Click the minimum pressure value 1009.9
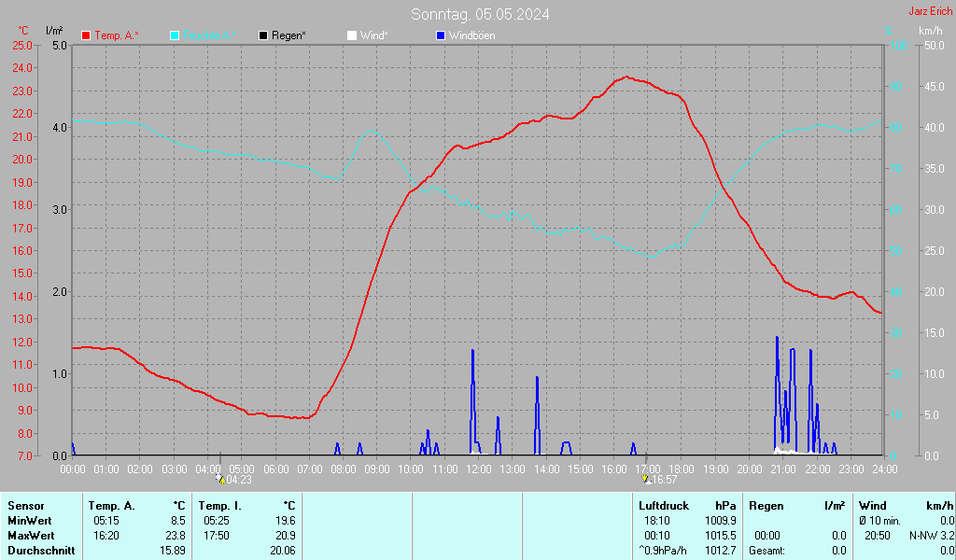Screen dimensions: 956x560 (x=721, y=521)
